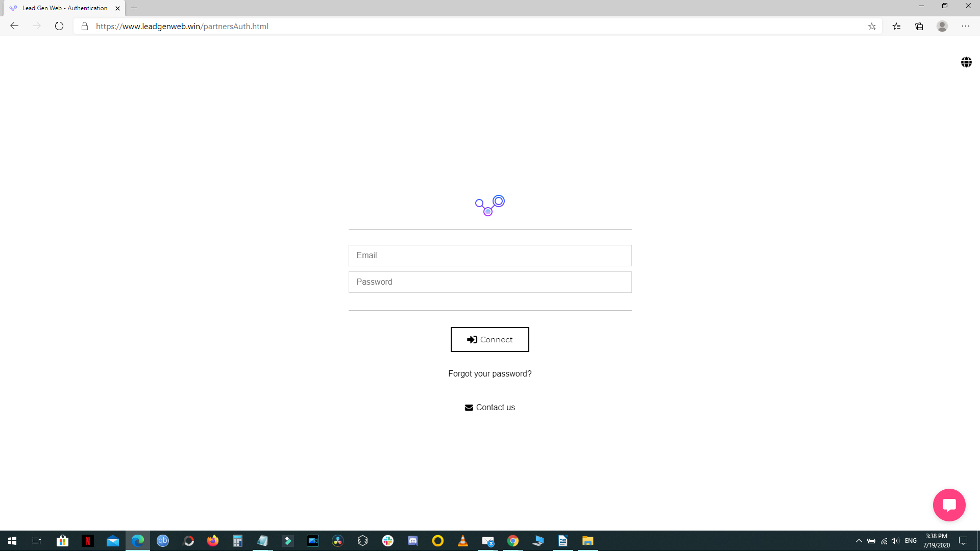Click the Firefox icon in taskbar

pyautogui.click(x=212, y=541)
